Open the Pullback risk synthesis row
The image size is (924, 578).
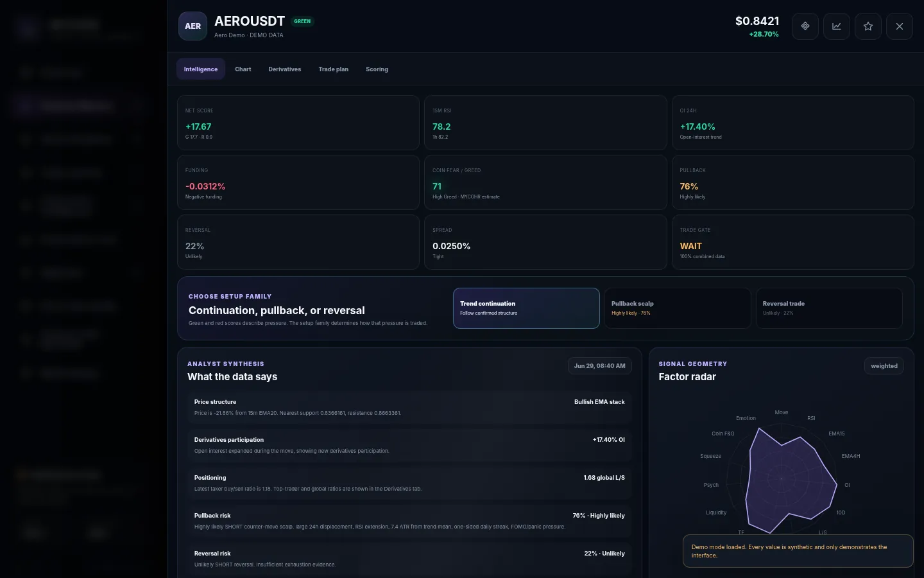pos(409,521)
